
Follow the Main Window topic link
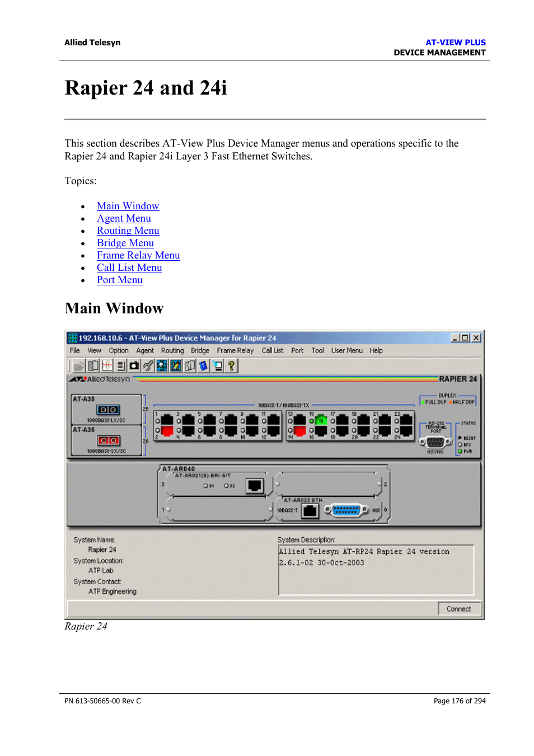click(x=128, y=206)
